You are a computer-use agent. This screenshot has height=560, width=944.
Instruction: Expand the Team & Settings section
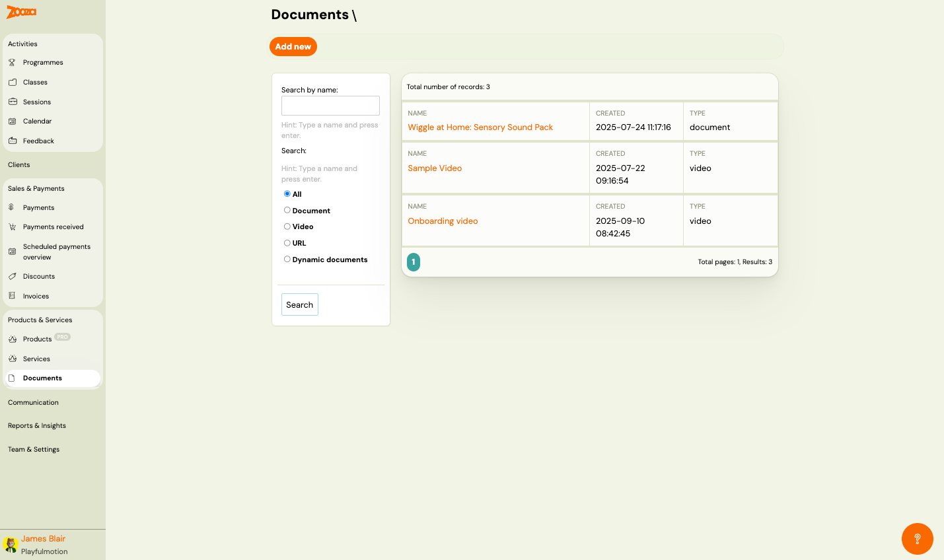pos(34,450)
